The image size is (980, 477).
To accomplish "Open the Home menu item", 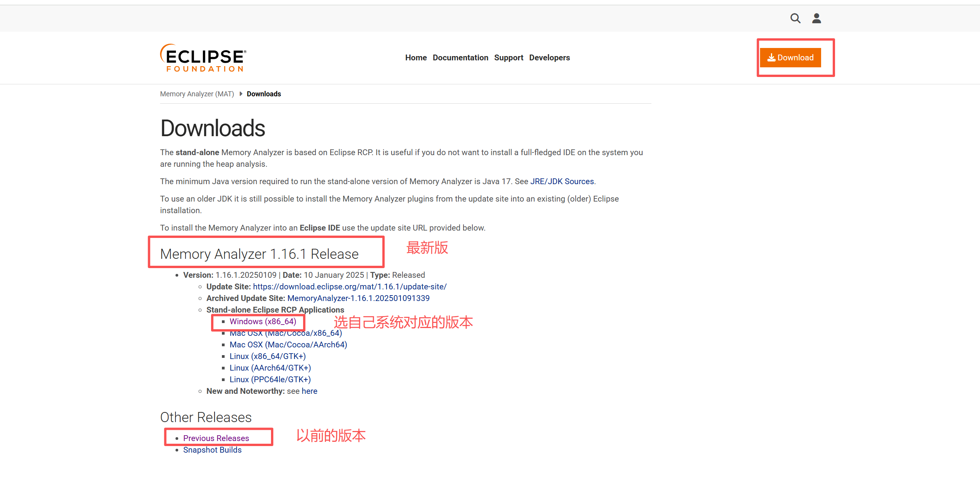I will pos(416,58).
